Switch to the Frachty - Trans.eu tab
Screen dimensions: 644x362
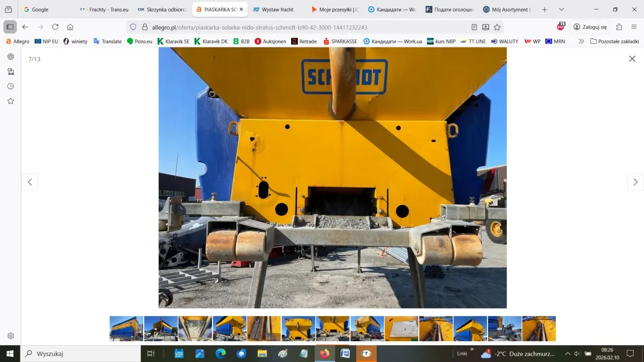pos(105,9)
